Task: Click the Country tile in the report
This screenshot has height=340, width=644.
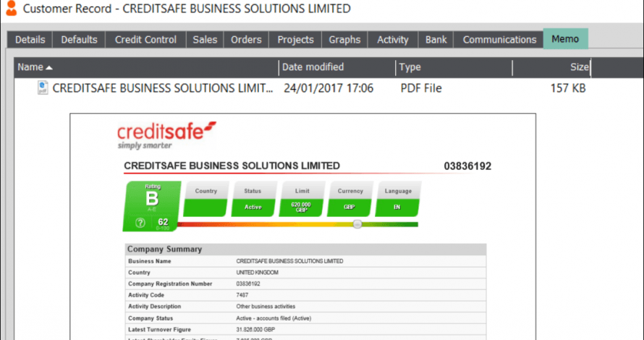Action: point(206,199)
